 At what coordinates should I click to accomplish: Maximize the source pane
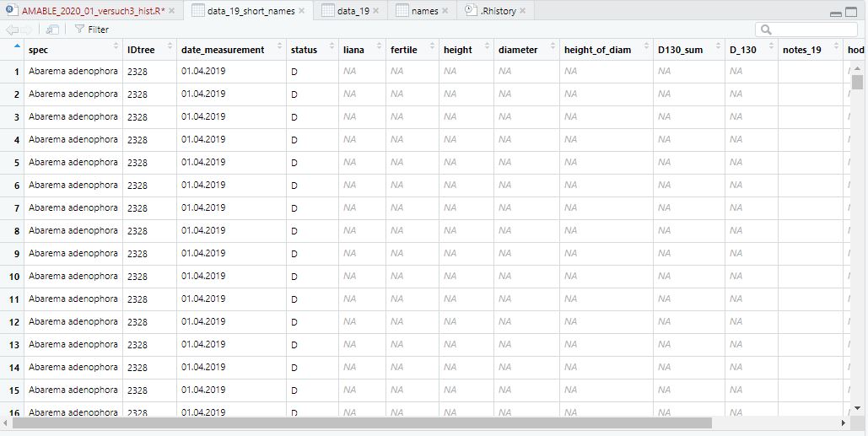point(852,13)
